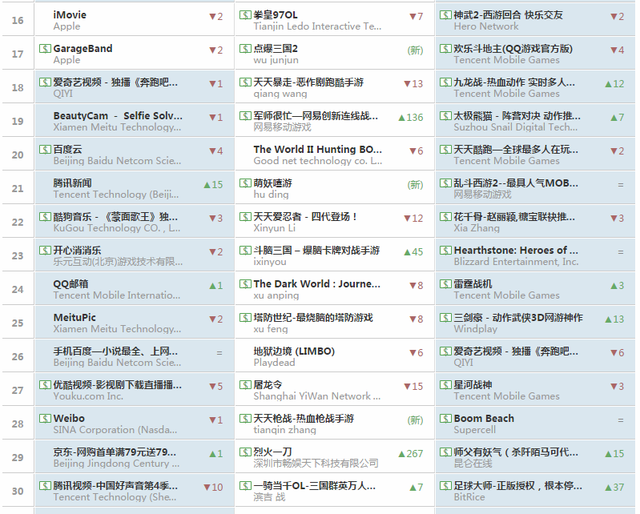Image resolution: width=640 pixels, height=514 pixels.
Task: Click rank number 16 in the left column
Action: [18, 20]
